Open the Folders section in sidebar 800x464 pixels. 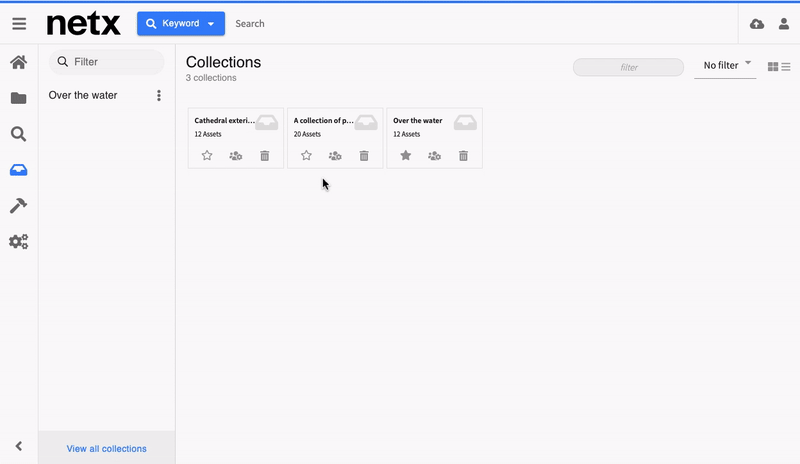pyautogui.click(x=18, y=98)
